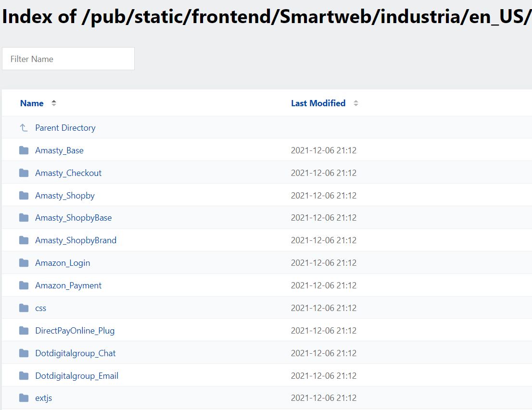
Task: Click the Index of /pub/static page heading
Action: pos(266,16)
